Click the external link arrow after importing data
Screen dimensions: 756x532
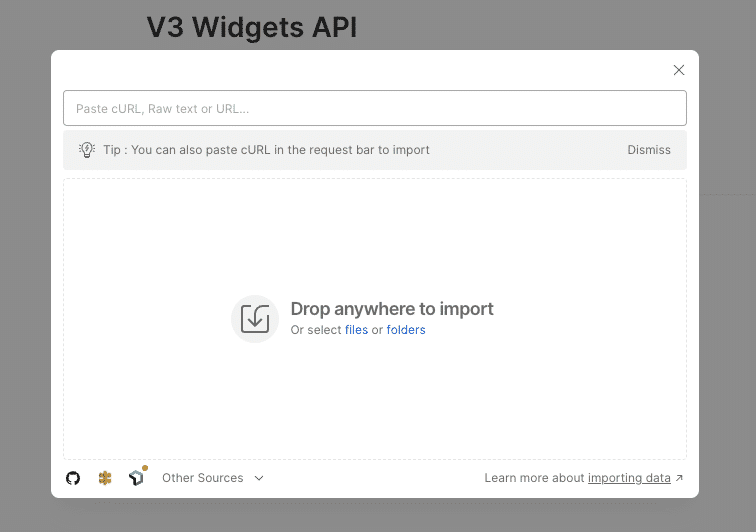[680, 478]
